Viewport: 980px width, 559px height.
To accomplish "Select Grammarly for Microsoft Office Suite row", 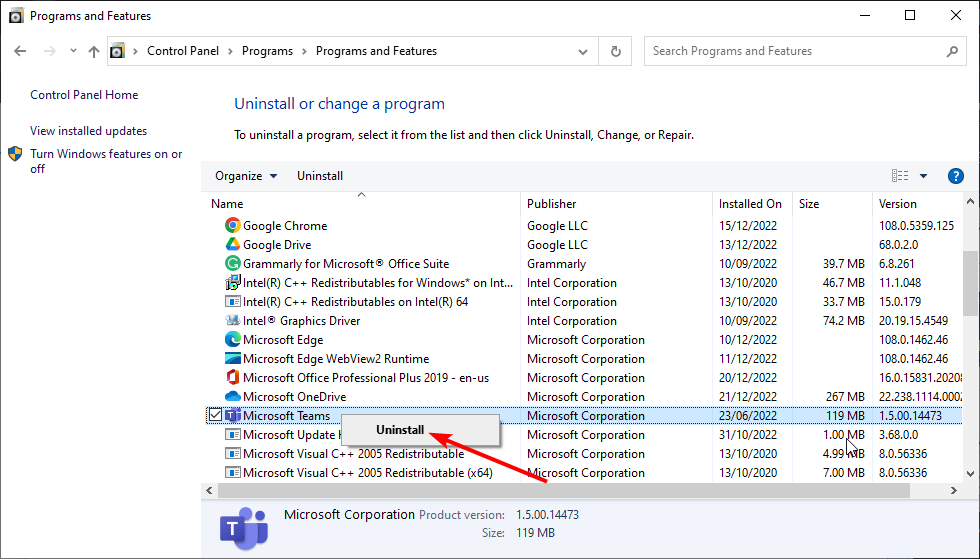I will (584, 264).
